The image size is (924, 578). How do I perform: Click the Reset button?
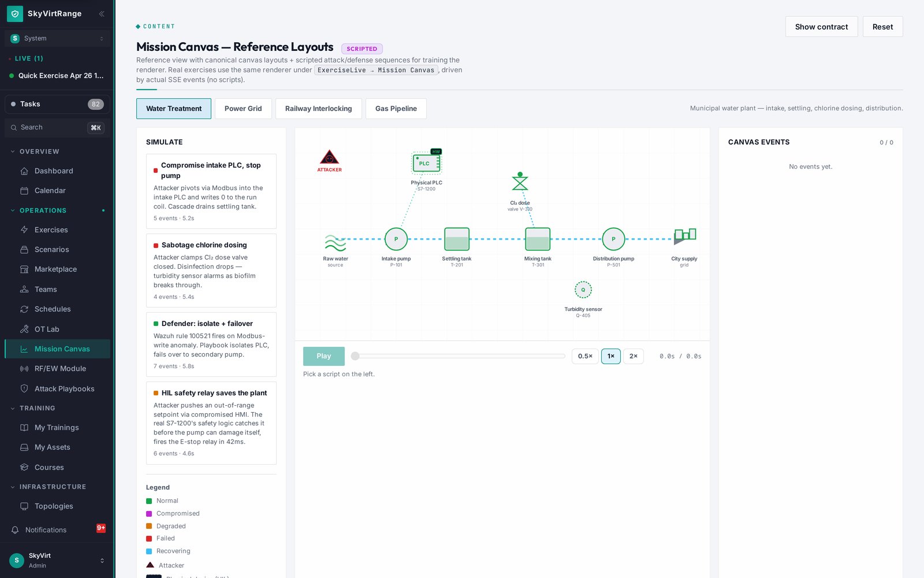point(882,27)
